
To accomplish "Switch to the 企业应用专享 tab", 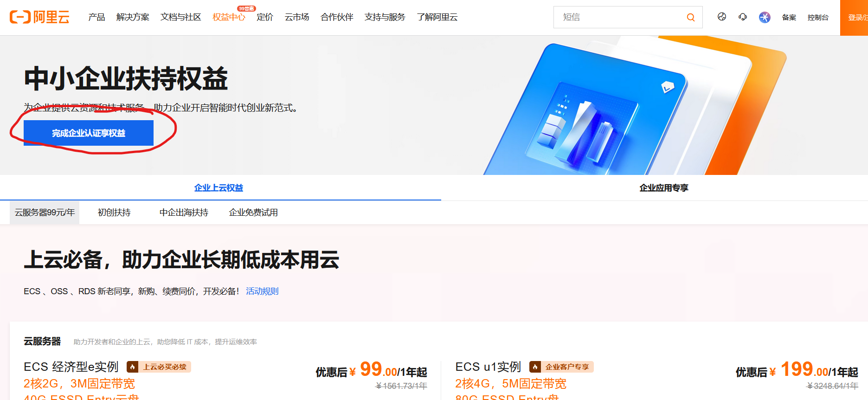I will [x=664, y=188].
